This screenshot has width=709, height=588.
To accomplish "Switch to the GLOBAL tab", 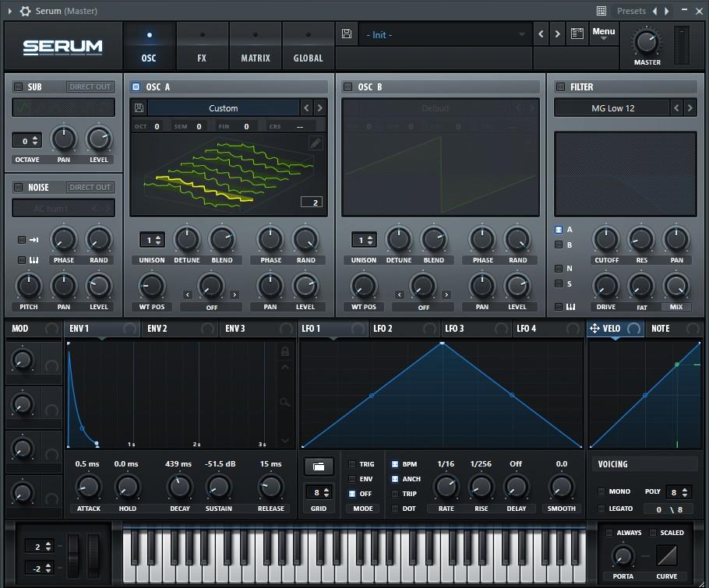I will point(308,47).
